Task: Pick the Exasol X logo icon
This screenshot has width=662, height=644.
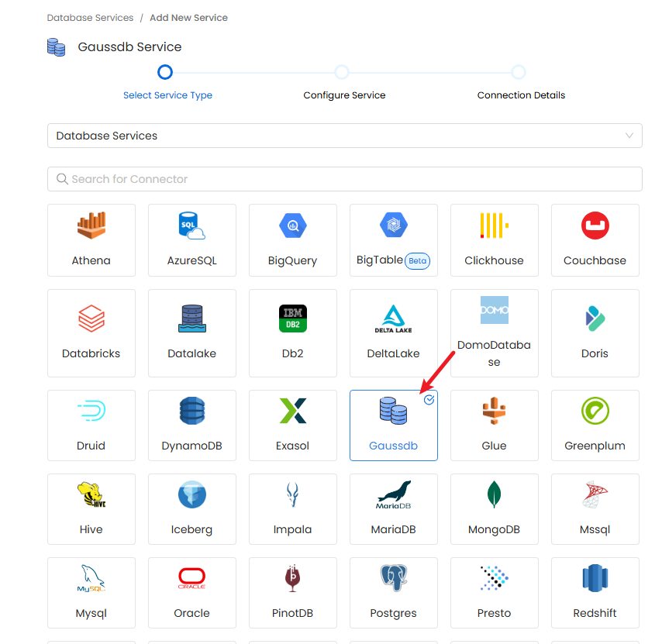Action: point(292,411)
